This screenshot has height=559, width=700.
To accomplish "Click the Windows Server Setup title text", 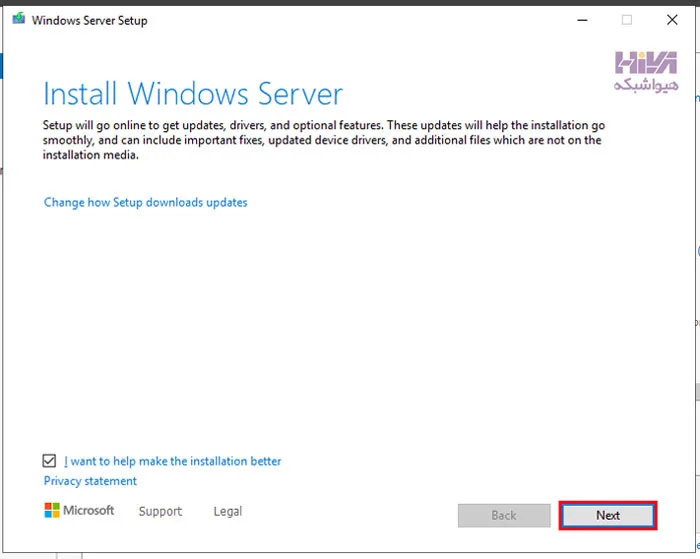I will coord(89,21).
